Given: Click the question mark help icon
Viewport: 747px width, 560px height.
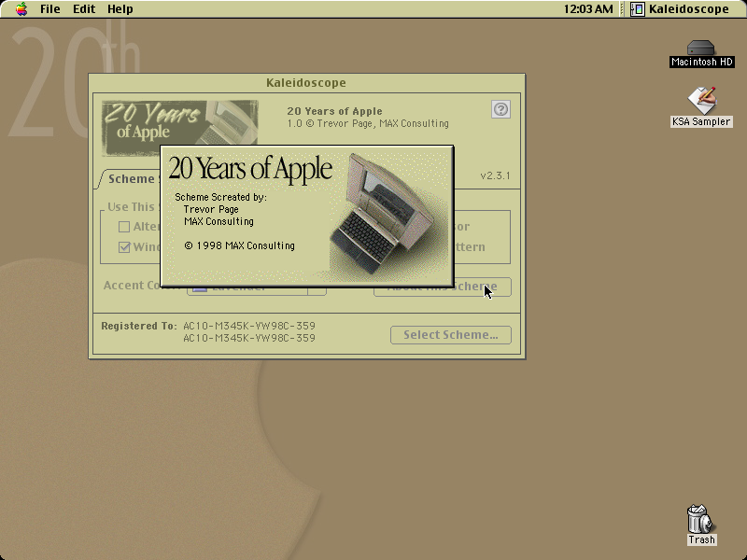Looking at the screenshot, I should pyautogui.click(x=500, y=109).
